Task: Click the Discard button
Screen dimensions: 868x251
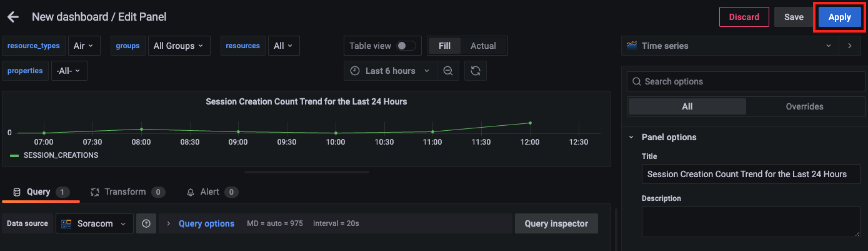Action: (x=744, y=17)
